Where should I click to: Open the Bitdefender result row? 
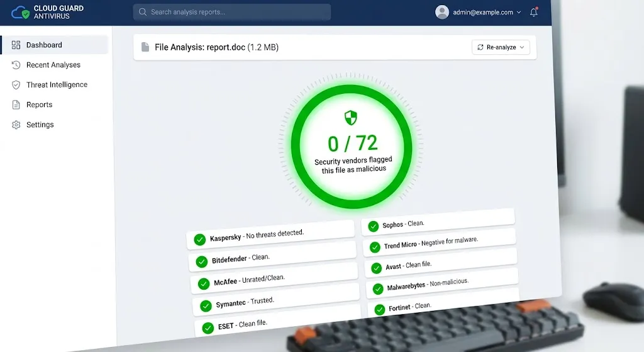272,258
